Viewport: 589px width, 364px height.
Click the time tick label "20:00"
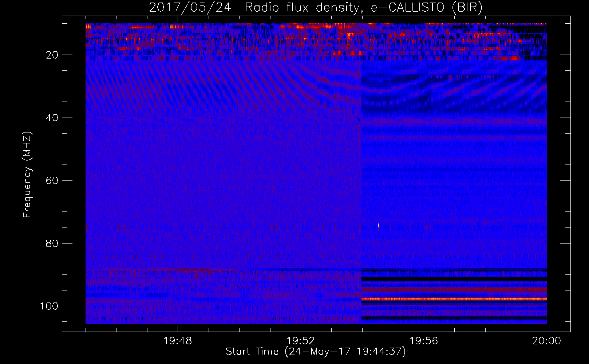coord(546,341)
